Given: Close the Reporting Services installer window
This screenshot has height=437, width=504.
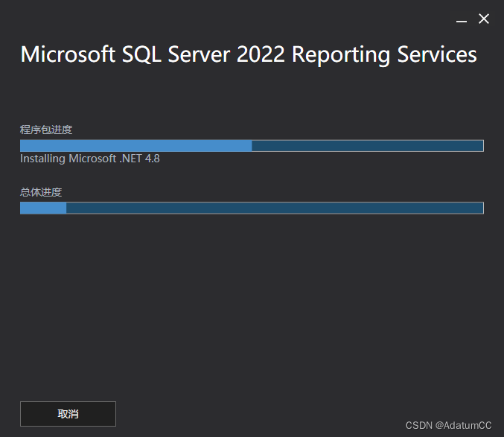Looking at the screenshot, I should (x=484, y=19).
